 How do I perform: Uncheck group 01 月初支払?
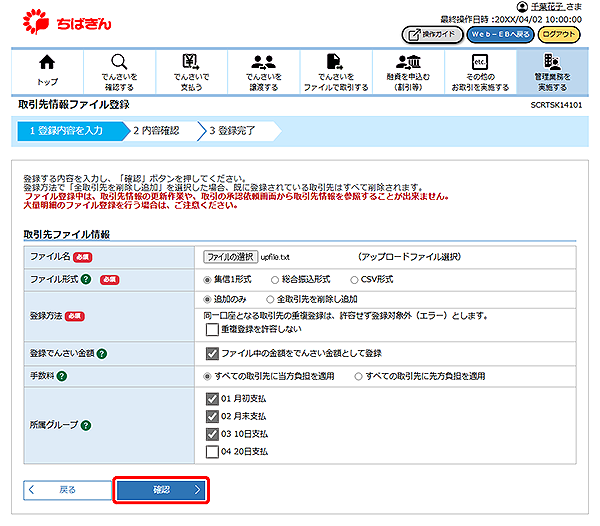212,399
